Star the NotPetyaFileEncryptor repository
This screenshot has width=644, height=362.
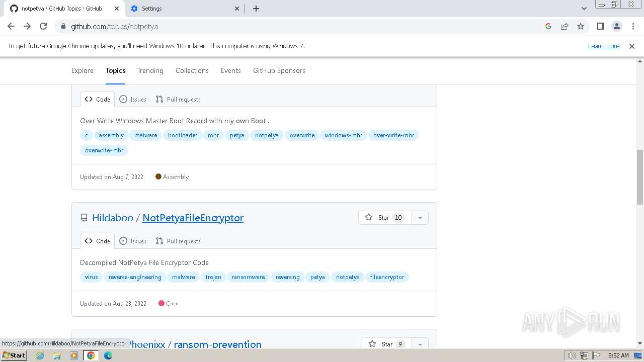pyautogui.click(x=385, y=218)
